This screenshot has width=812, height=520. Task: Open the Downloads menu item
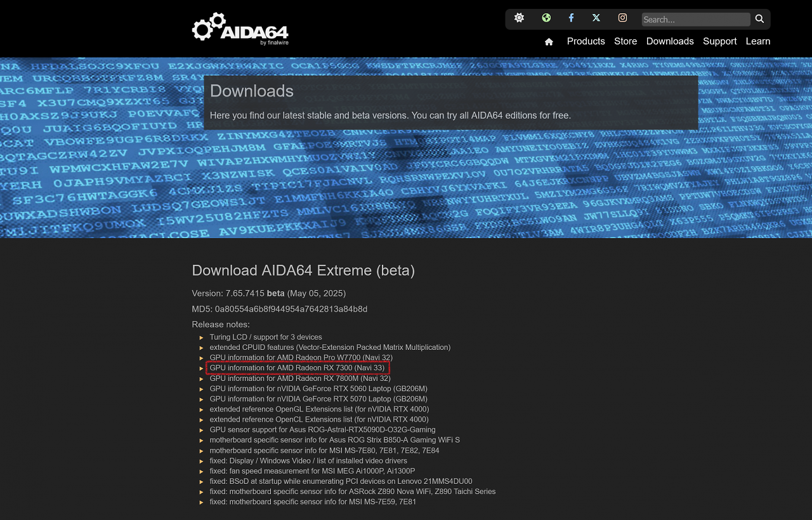click(x=670, y=41)
